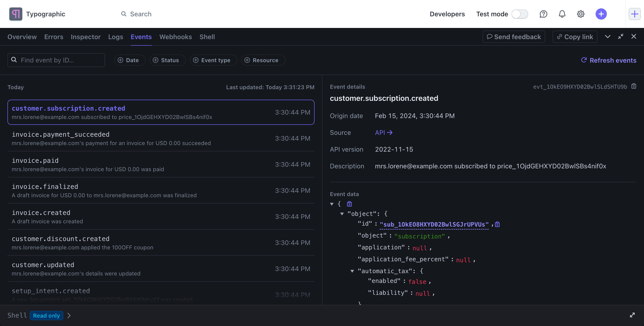Click the purple circular plus create button
This screenshot has width=644, height=326.
pos(601,14)
